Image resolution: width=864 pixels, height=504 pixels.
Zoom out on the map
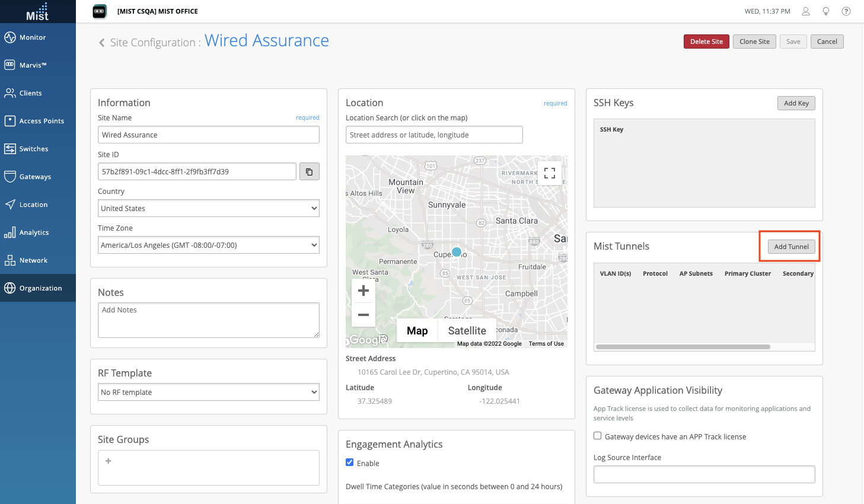(x=364, y=315)
